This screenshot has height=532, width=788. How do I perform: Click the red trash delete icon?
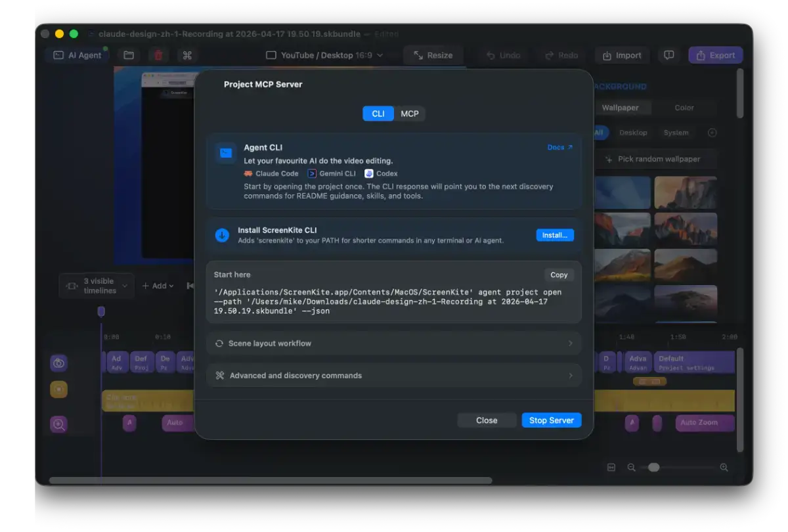coord(158,55)
